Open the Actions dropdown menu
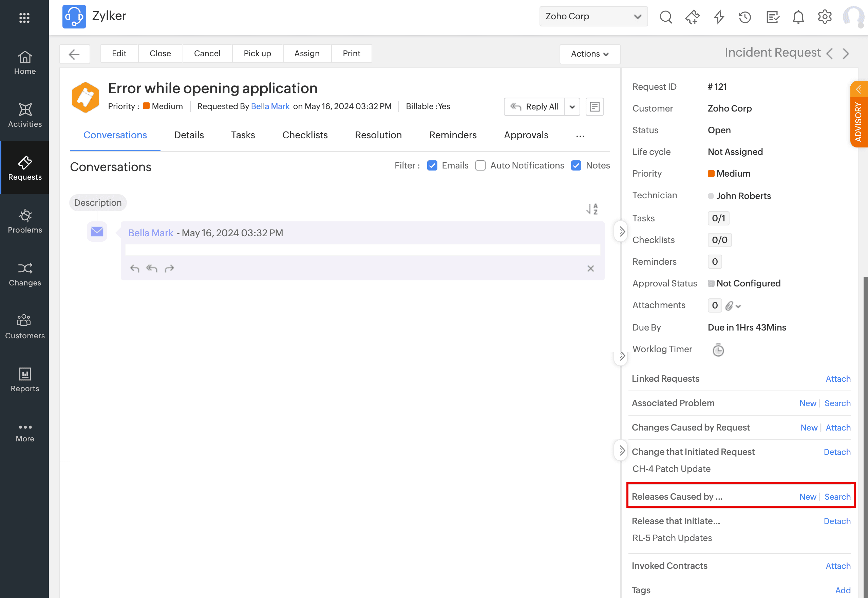The width and height of the screenshot is (868, 598). pos(589,54)
